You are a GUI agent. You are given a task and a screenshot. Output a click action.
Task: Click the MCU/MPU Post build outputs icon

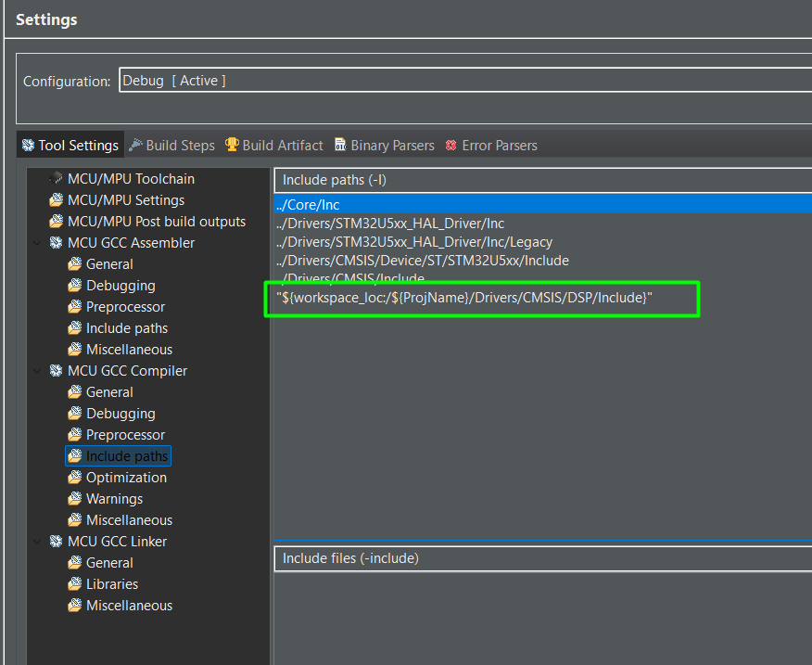[56, 222]
